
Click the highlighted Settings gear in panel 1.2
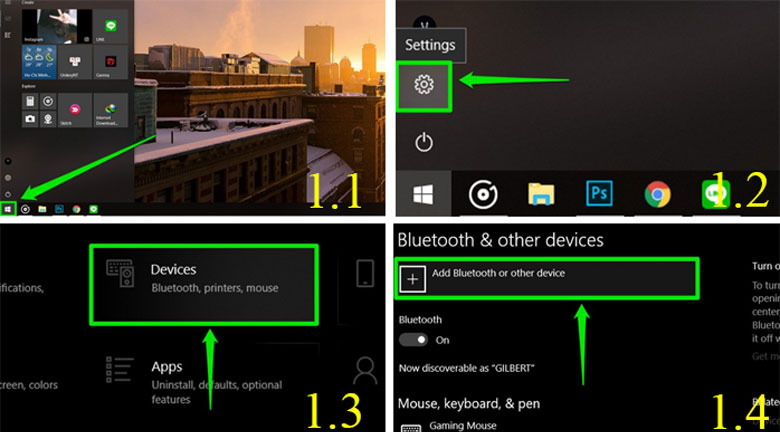tap(423, 86)
